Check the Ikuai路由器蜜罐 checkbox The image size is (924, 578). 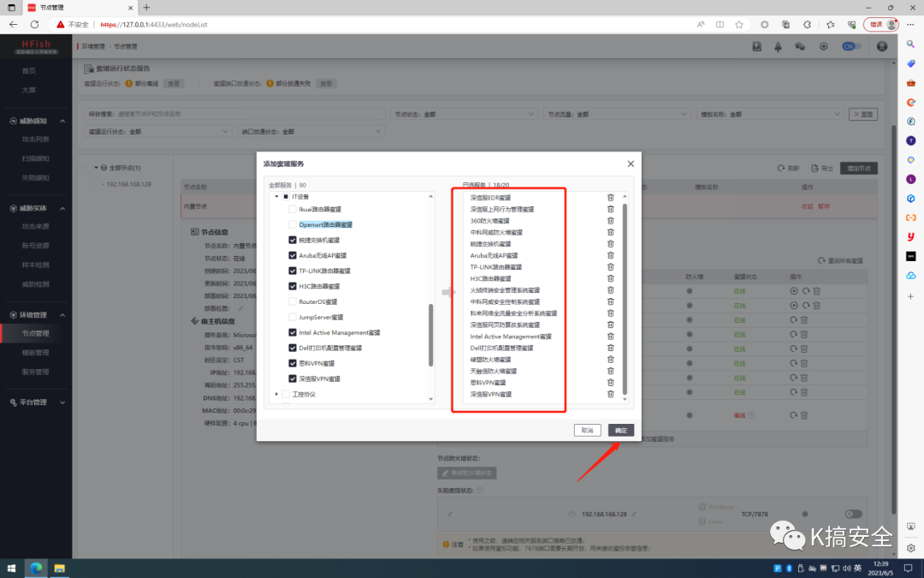[293, 210]
